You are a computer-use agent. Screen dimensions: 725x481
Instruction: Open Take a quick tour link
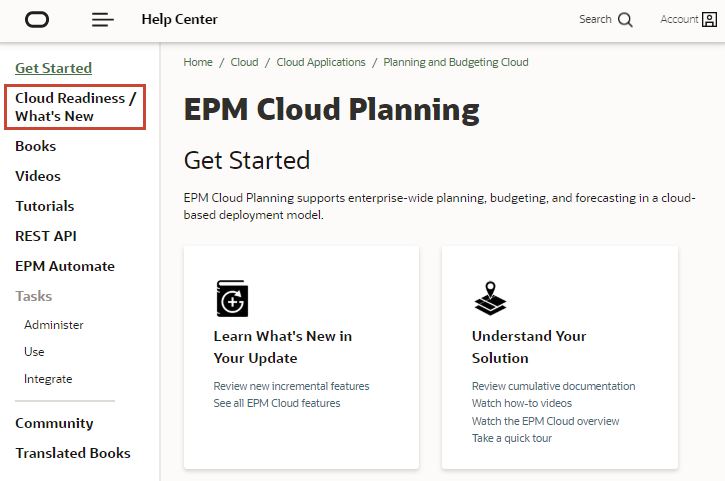click(x=511, y=438)
